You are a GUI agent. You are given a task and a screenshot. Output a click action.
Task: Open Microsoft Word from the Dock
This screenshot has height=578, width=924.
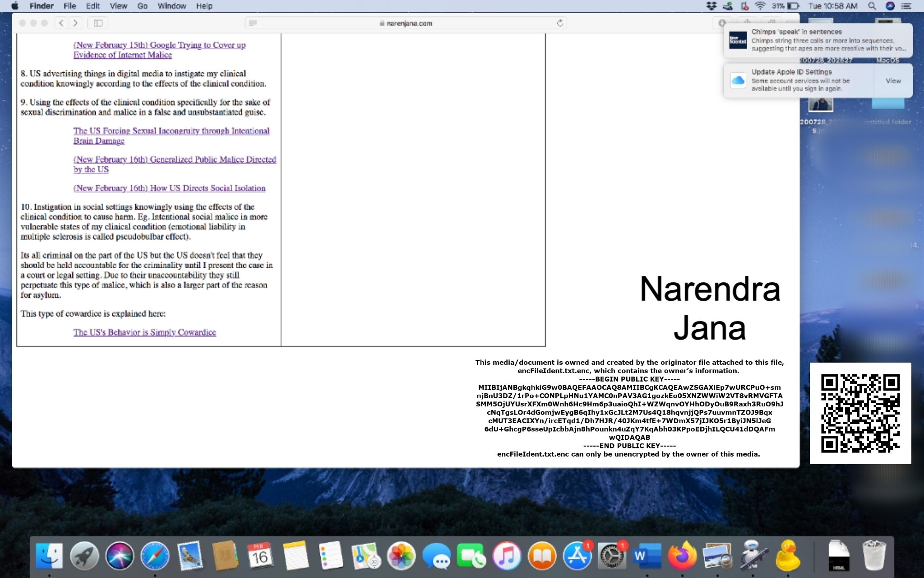point(647,555)
